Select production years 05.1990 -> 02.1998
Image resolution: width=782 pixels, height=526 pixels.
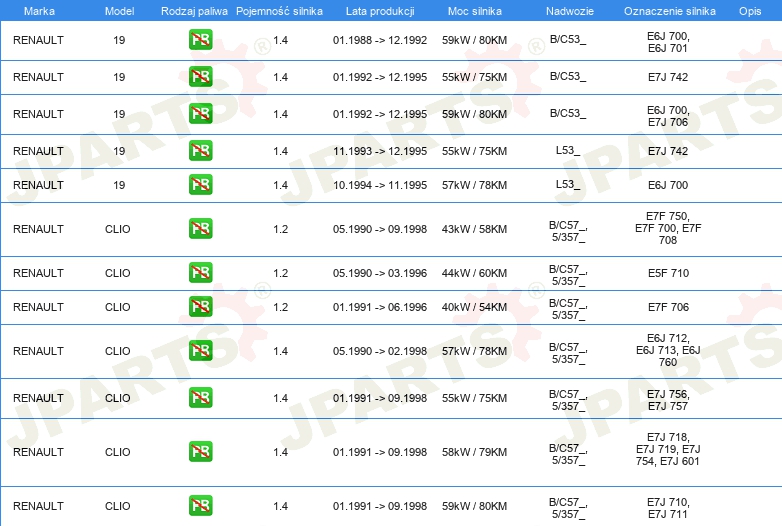pos(380,351)
